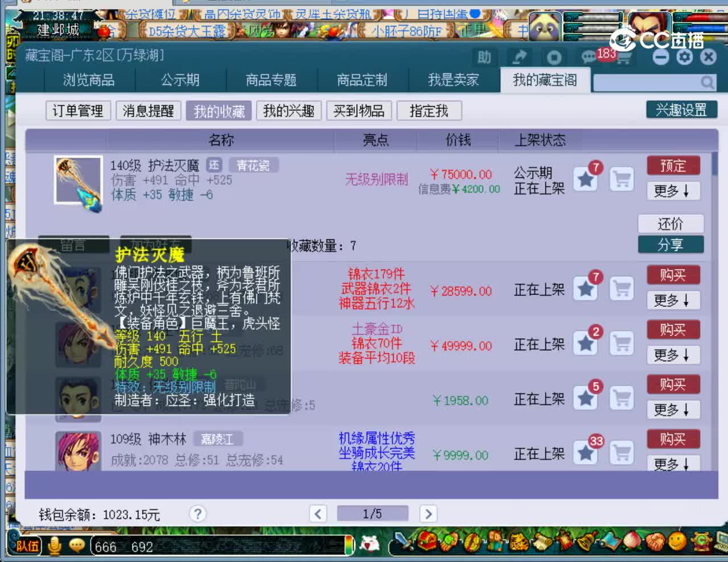Click the 护法灭魔 weapon thumbnail in first row
728x562 pixels.
78,181
